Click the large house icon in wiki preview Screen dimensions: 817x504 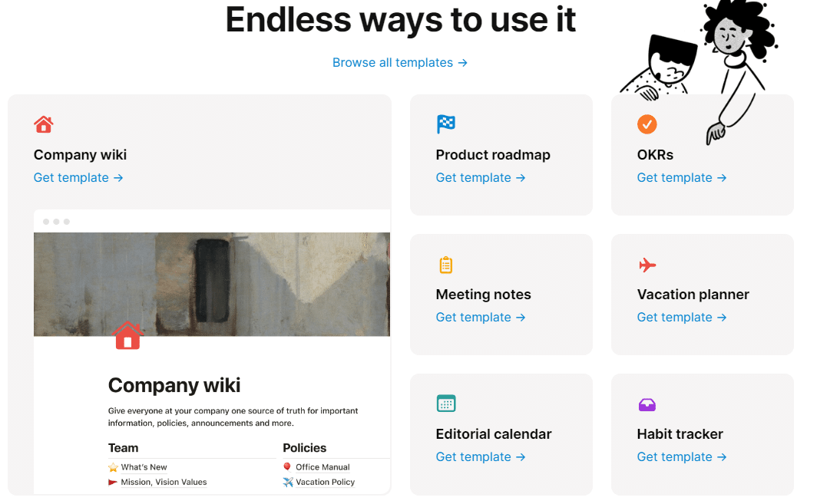pyautogui.click(x=127, y=335)
